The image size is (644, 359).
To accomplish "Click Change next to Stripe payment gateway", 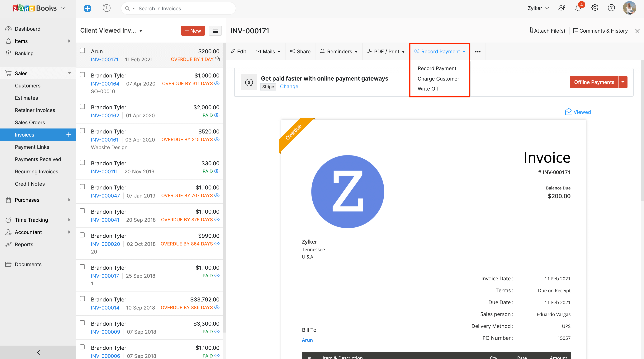I will (289, 86).
